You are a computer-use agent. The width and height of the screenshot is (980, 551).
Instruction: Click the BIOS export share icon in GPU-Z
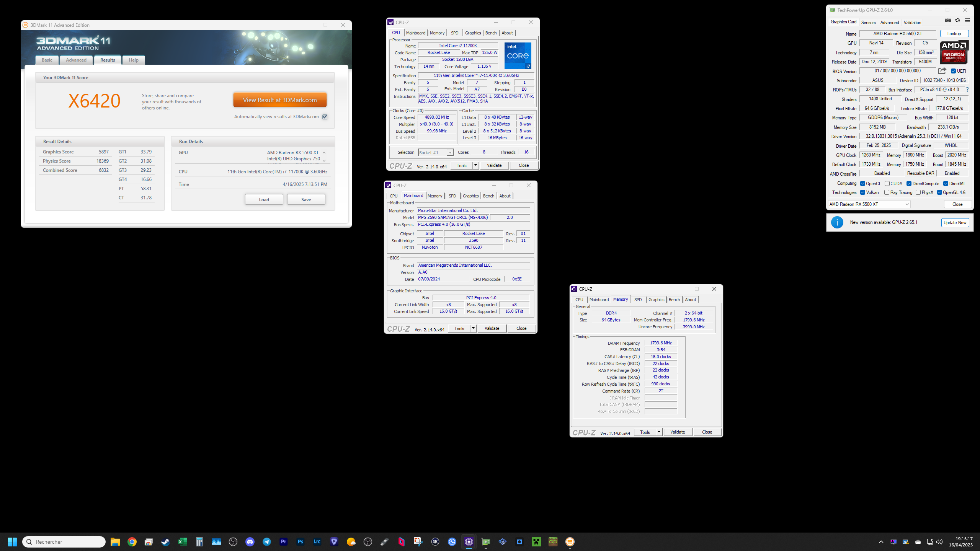coord(942,71)
